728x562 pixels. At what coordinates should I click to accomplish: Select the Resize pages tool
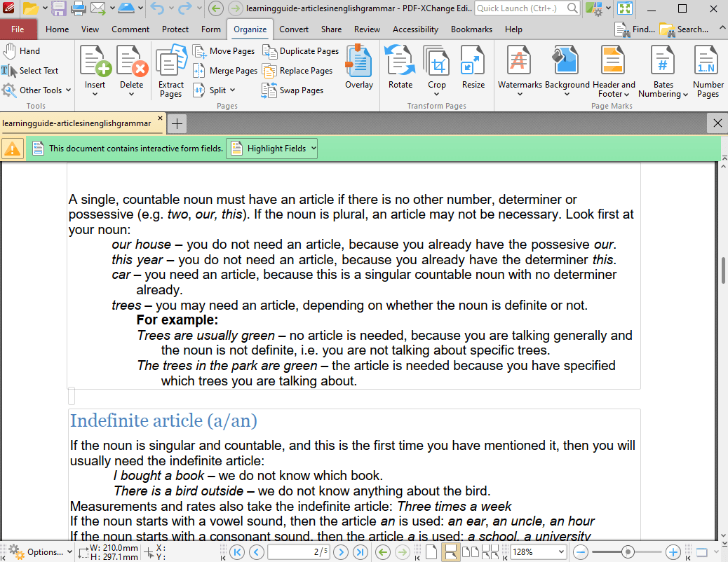[x=473, y=68]
